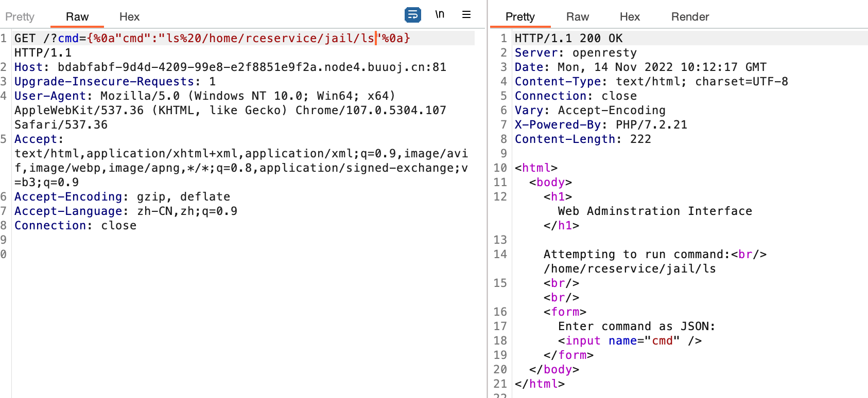Click the Enter command as JSON line
Screen dimensions: 868x398
click(637, 326)
